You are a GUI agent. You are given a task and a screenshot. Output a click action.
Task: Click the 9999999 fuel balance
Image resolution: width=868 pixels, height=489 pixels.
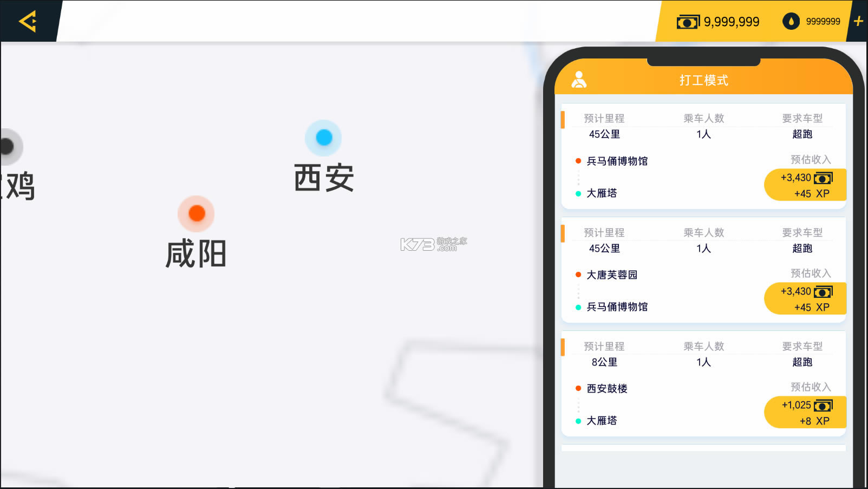point(823,22)
